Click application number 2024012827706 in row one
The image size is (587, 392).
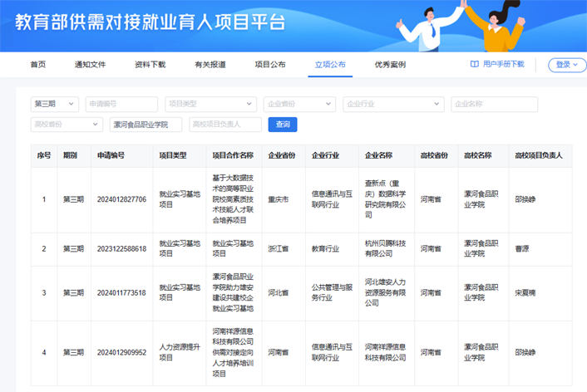pyautogui.click(x=121, y=200)
